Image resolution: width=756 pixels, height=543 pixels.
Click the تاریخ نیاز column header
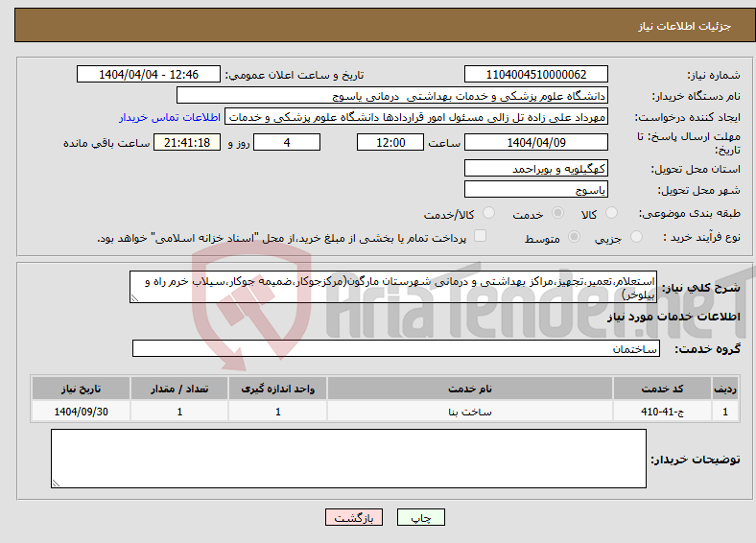pos(81,389)
